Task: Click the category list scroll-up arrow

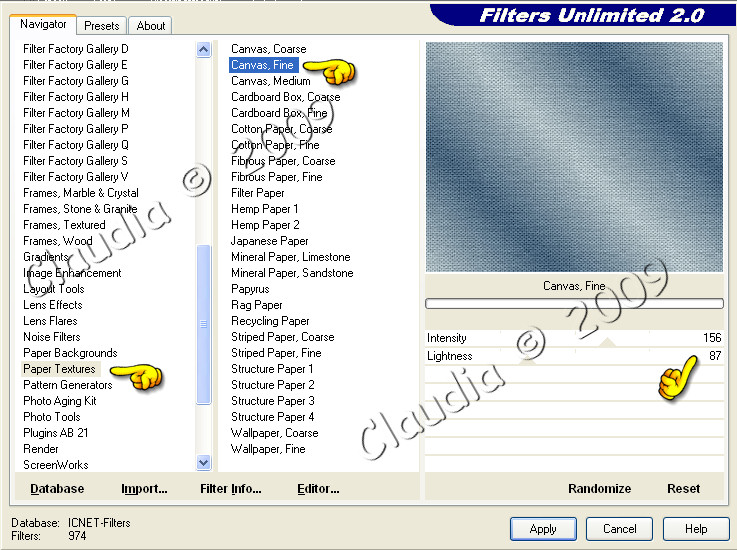Action: (x=204, y=49)
